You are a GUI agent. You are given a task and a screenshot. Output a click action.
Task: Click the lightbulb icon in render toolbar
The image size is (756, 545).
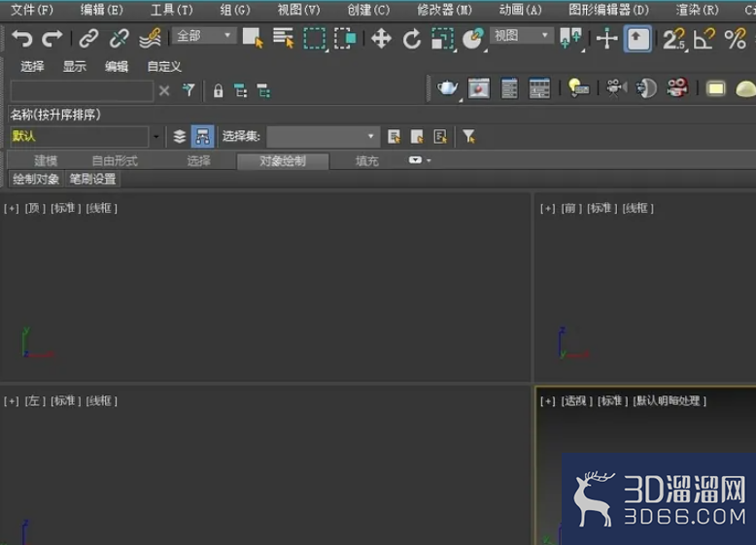pos(578,88)
